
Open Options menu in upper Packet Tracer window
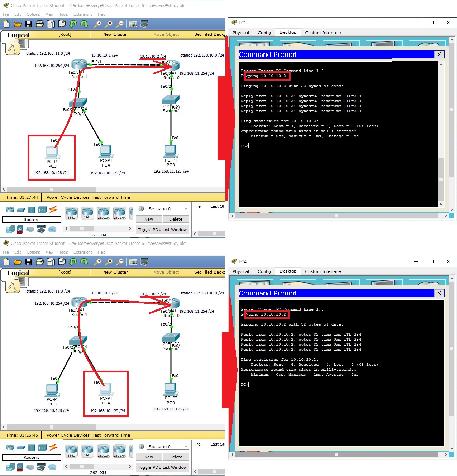(x=33, y=14)
